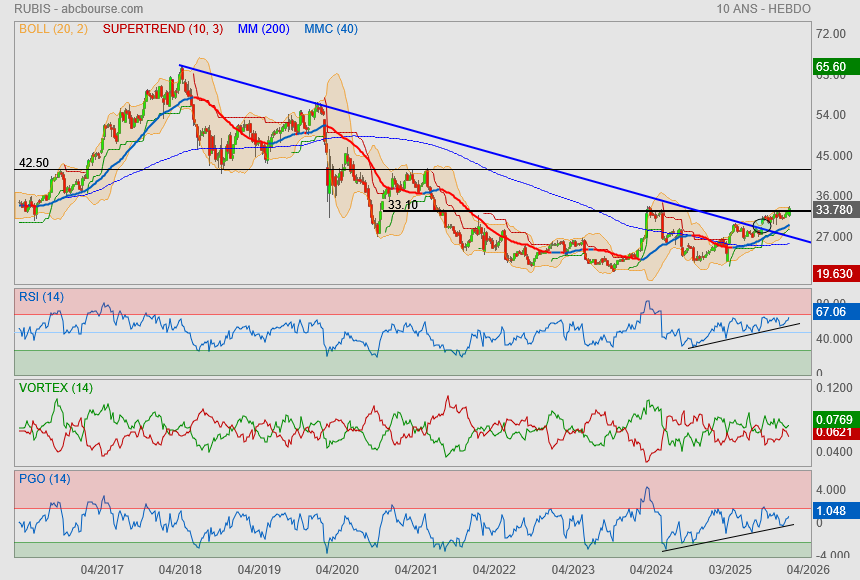Click the blue 1.048 PGO value tag

pos(832,510)
